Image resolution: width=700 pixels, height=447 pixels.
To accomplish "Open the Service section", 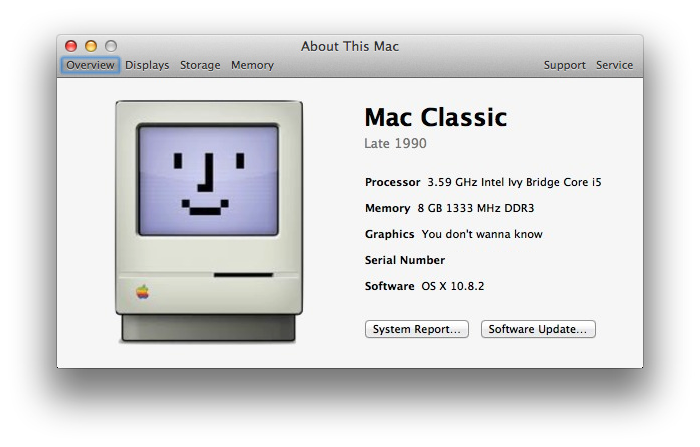I will [x=614, y=65].
